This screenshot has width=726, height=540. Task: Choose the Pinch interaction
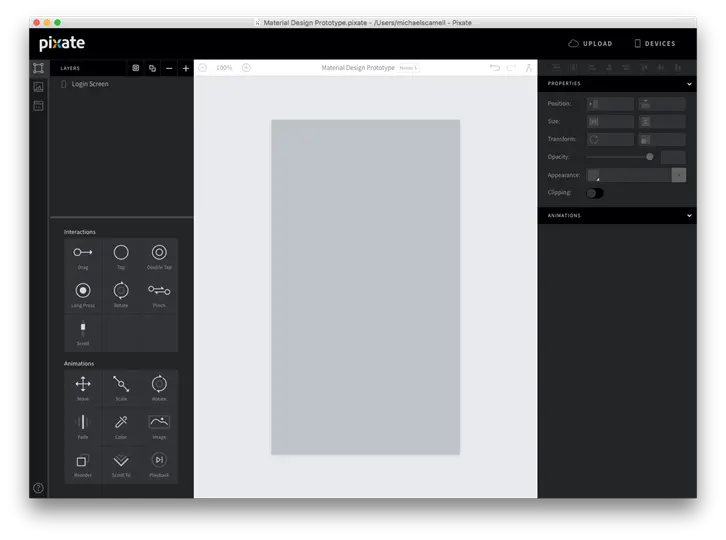(x=159, y=295)
